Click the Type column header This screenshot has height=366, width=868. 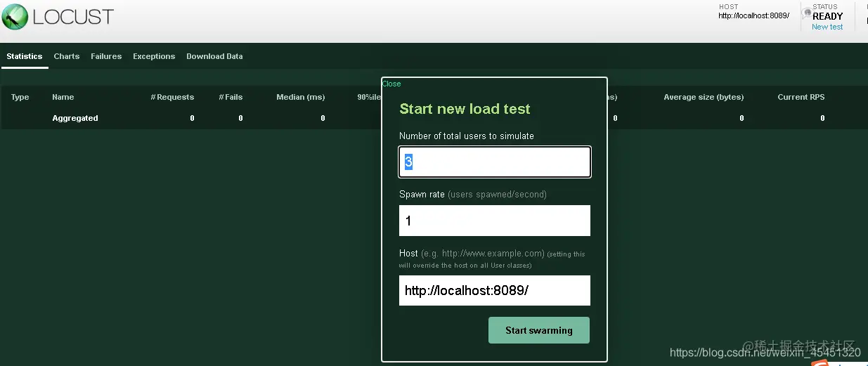(x=20, y=97)
